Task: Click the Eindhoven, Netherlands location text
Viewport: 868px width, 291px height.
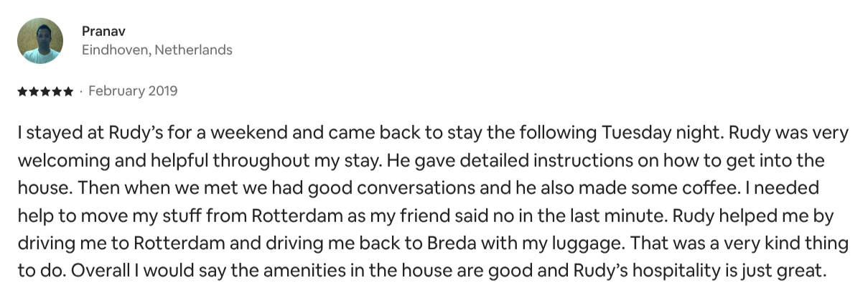Action: pos(157,50)
